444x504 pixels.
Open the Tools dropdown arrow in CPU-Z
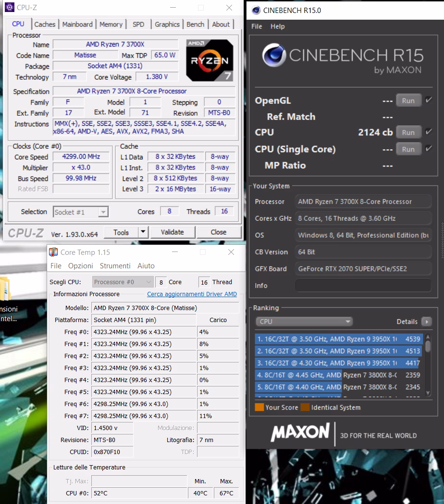tap(143, 232)
